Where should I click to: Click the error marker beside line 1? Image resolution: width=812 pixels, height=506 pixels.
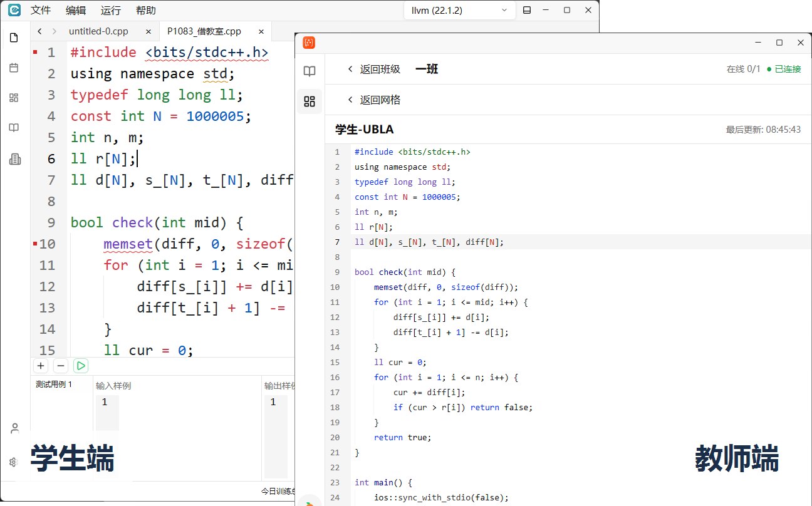(x=35, y=52)
